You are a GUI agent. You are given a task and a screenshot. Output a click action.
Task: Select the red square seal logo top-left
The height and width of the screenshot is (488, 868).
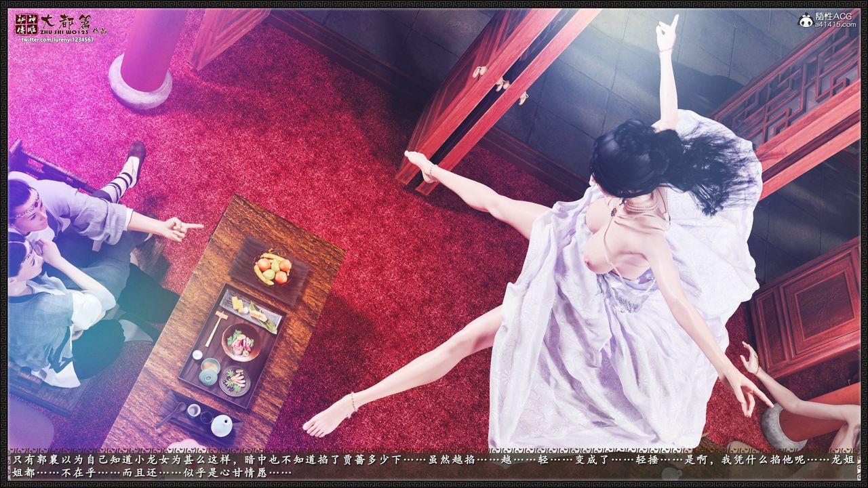(x=26, y=24)
